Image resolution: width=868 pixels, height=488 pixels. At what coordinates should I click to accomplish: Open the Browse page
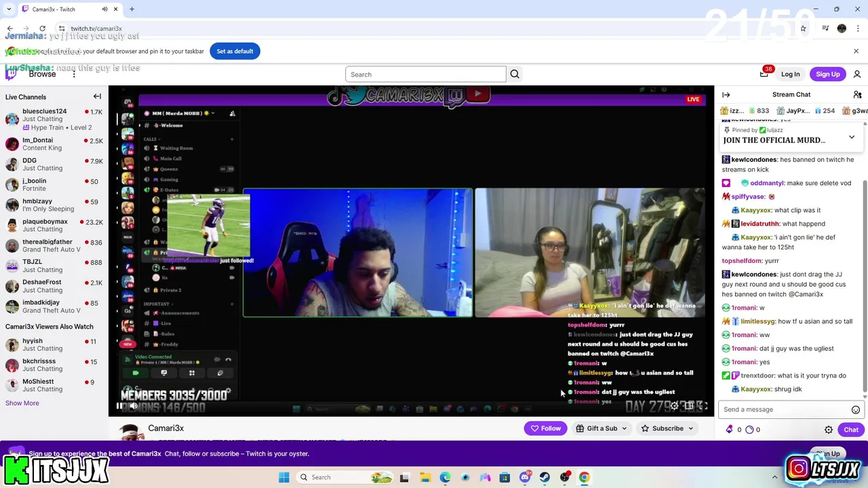click(x=42, y=74)
